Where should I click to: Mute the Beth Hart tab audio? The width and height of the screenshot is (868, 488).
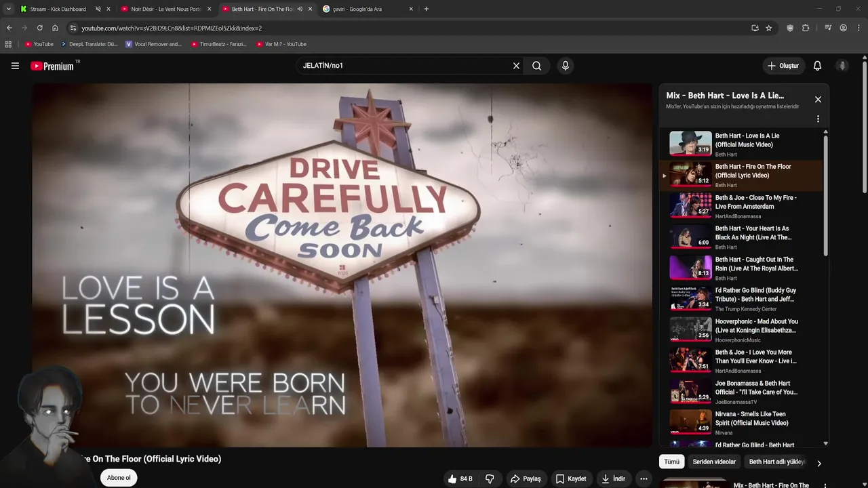(x=300, y=9)
